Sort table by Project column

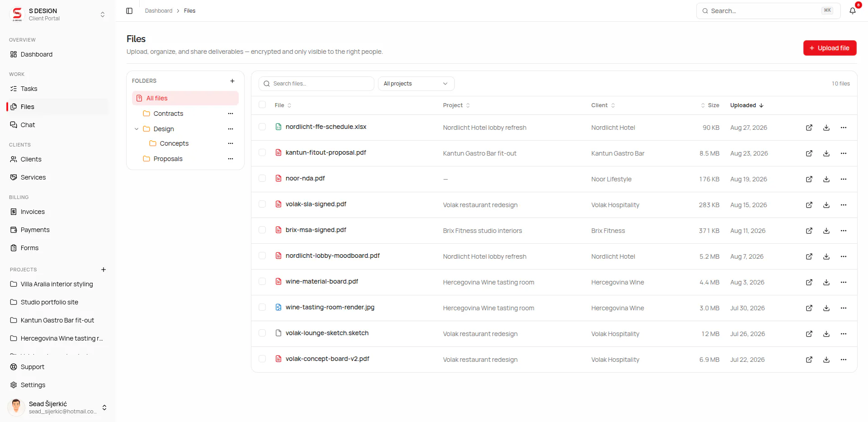coord(457,105)
